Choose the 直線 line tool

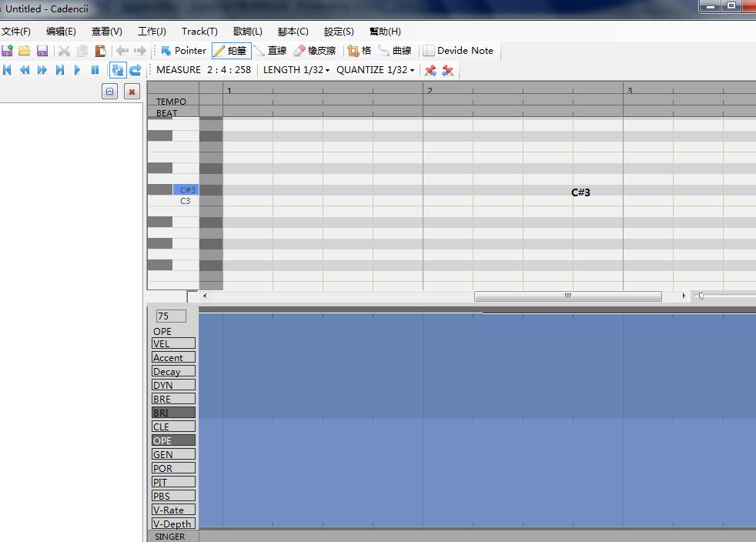pos(270,51)
